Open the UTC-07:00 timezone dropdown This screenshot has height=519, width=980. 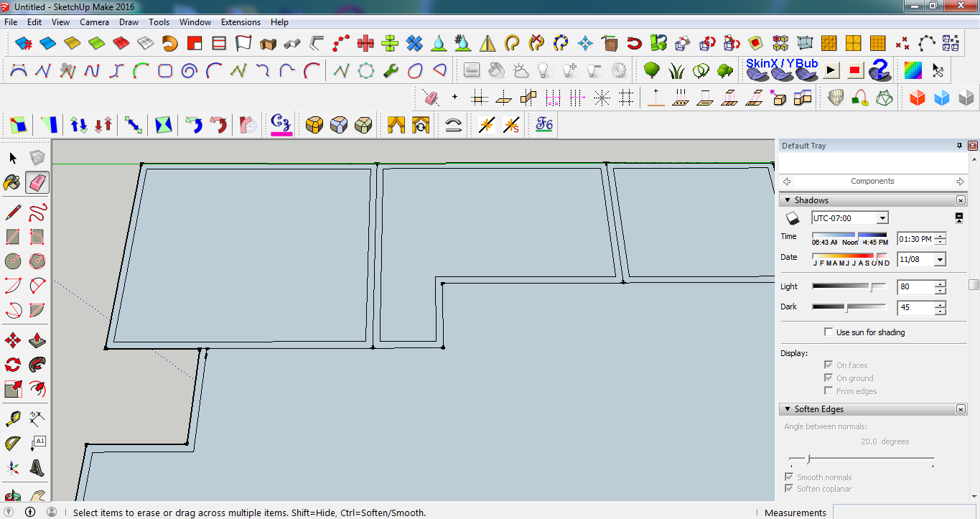882,218
